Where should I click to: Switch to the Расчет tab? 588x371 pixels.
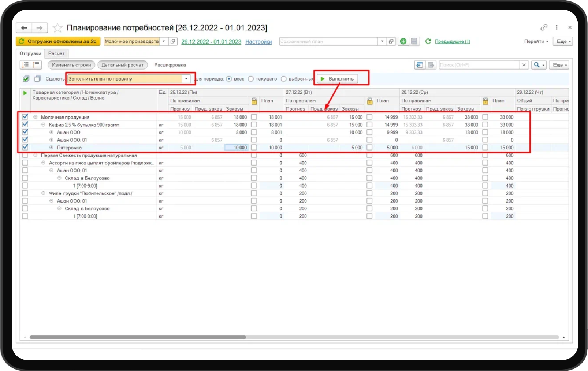pyautogui.click(x=56, y=53)
